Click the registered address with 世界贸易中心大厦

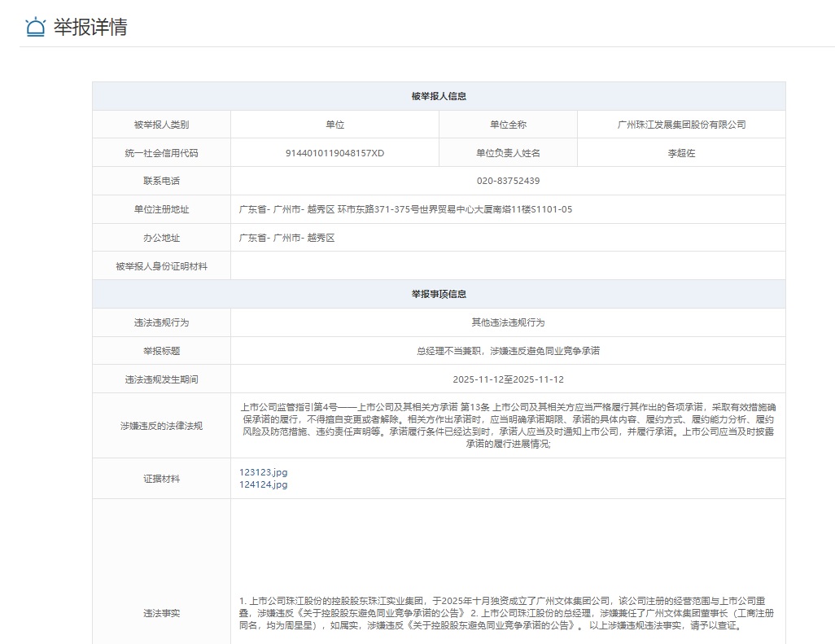click(406, 209)
